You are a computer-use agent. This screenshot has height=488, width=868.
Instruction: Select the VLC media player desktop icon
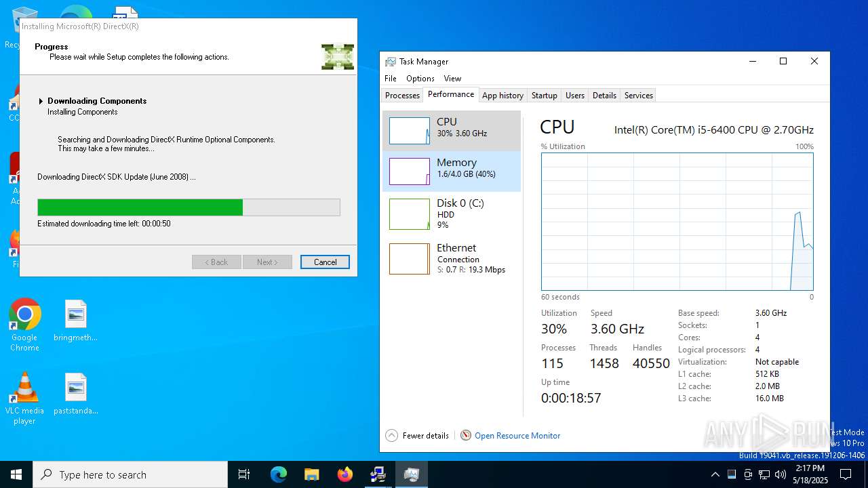[x=24, y=399]
